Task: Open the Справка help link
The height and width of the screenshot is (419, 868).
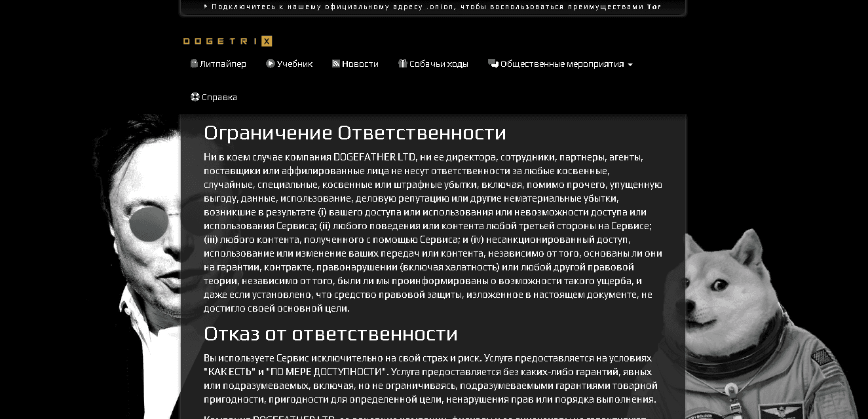Action: (219, 97)
